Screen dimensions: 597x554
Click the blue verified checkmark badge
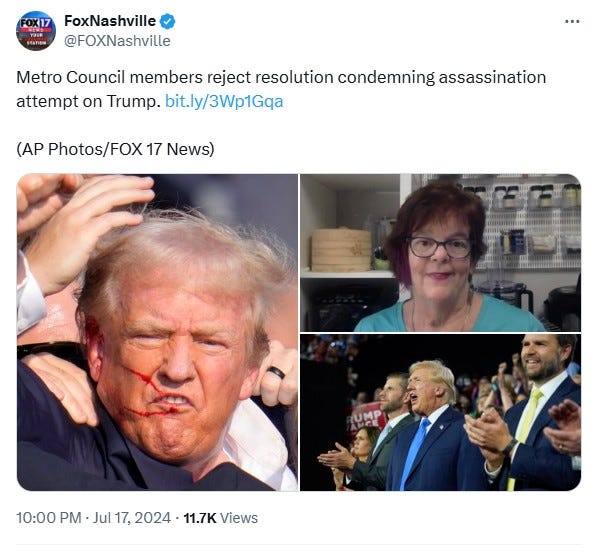pyautogui.click(x=167, y=21)
